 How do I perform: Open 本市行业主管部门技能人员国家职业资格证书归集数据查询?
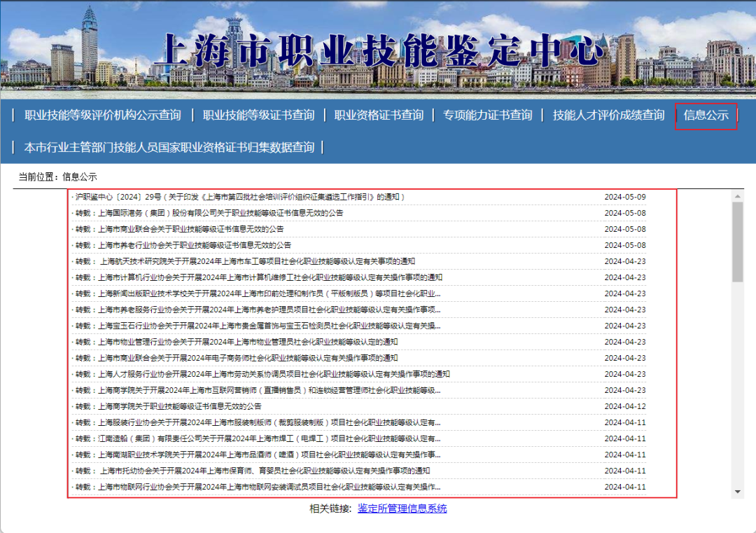(x=169, y=148)
